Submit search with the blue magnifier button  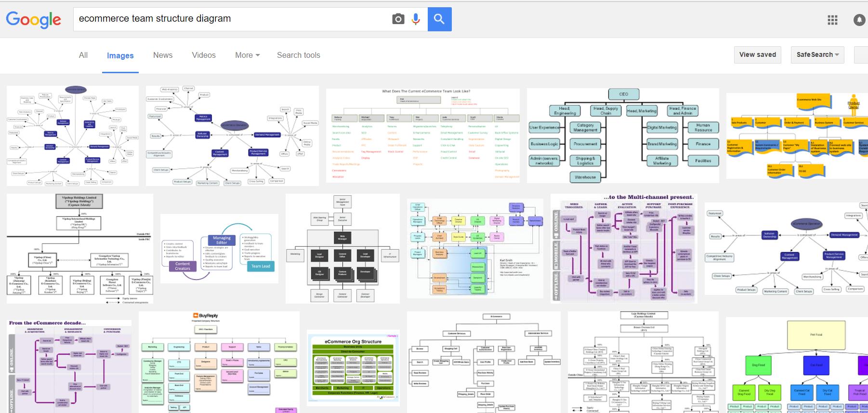[439, 19]
